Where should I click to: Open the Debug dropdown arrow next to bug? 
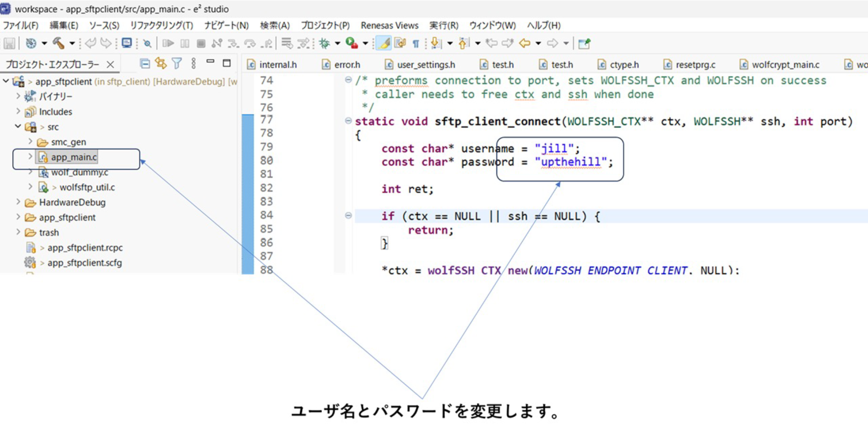[x=337, y=43]
